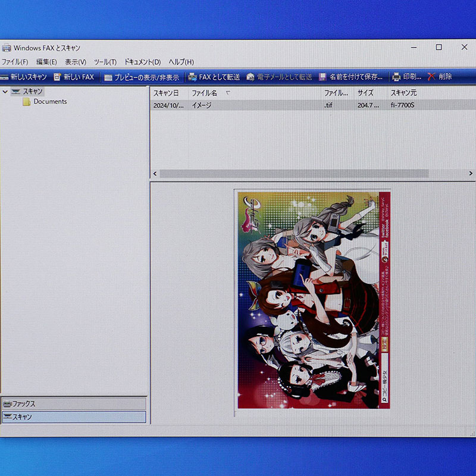Delete the scan with 削除 icon
The image size is (476, 476).
click(x=432, y=77)
